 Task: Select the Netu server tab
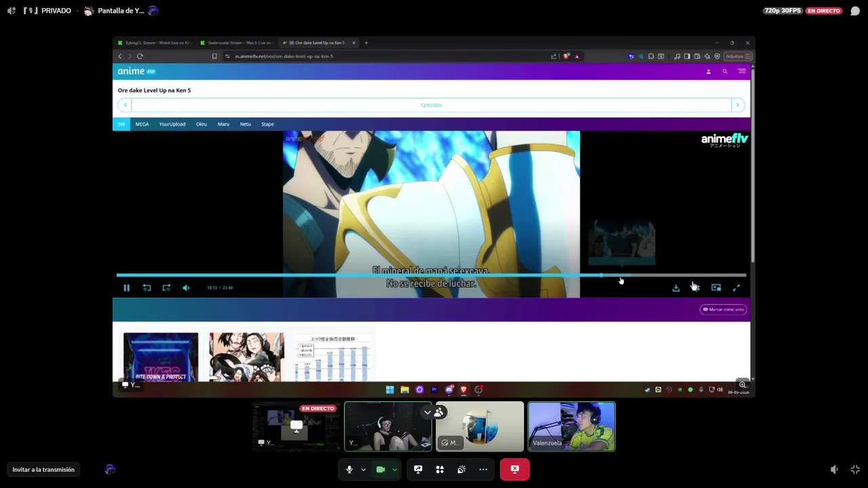[x=245, y=124]
